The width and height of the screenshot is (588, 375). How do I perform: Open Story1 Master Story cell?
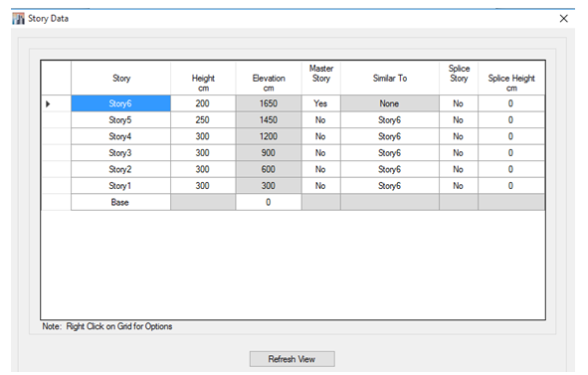(x=321, y=186)
